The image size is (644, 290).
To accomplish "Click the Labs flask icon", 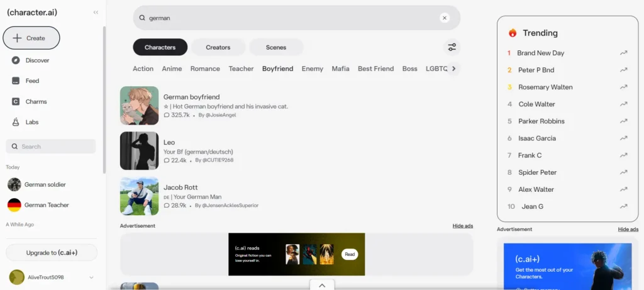I will 16,122.
